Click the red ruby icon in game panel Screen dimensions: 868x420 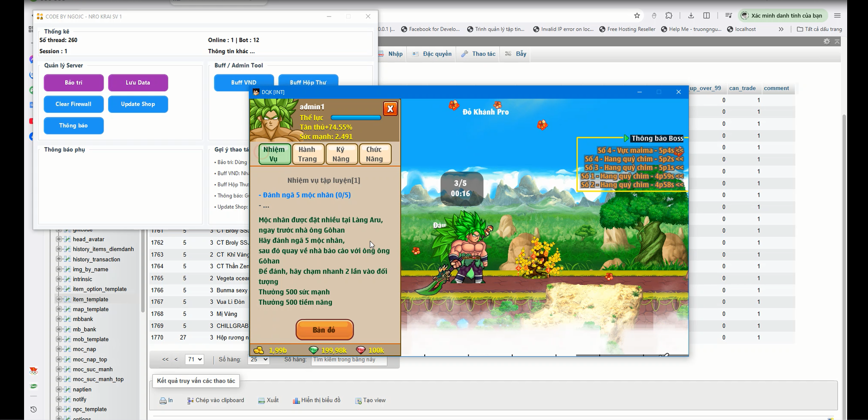[x=361, y=350]
